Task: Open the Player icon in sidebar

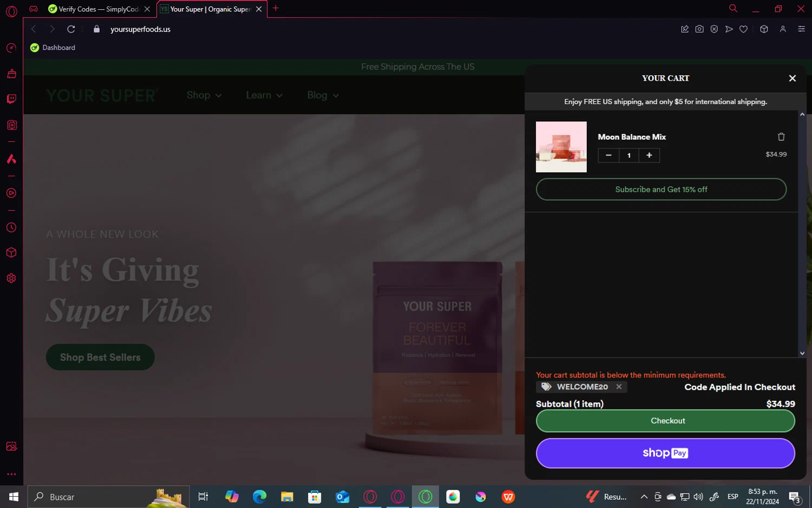Action: click(x=11, y=193)
